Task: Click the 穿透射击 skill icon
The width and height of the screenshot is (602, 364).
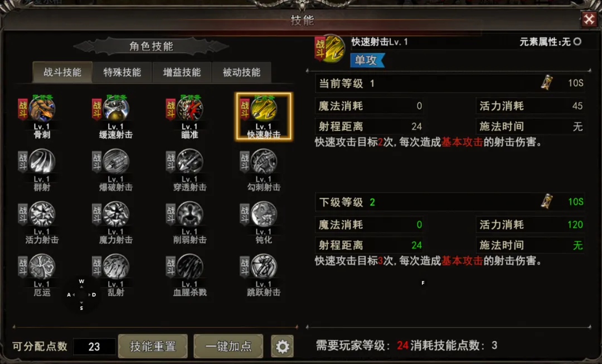Action: click(x=190, y=162)
